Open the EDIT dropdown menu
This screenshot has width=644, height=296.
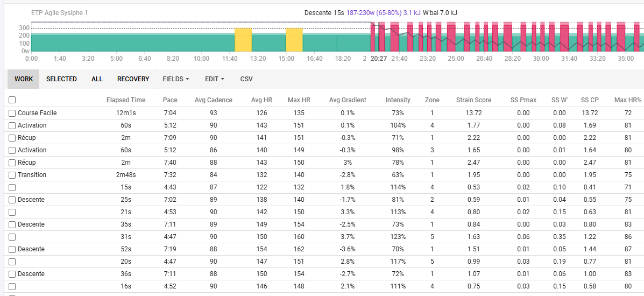(x=214, y=79)
